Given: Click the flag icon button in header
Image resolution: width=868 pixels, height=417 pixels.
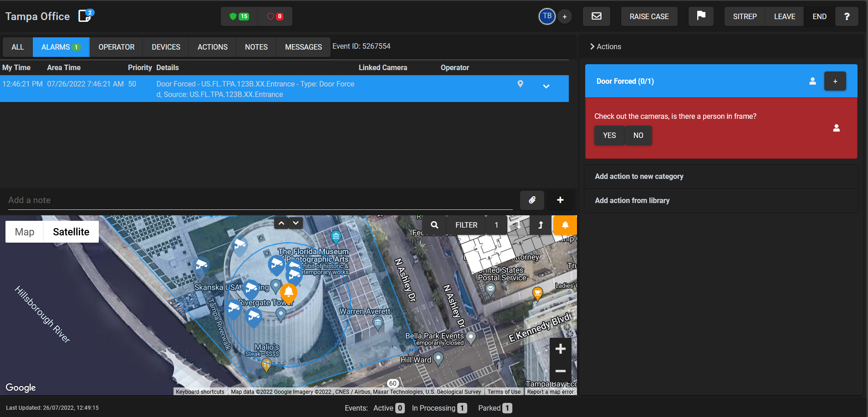Looking at the screenshot, I should (701, 16).
